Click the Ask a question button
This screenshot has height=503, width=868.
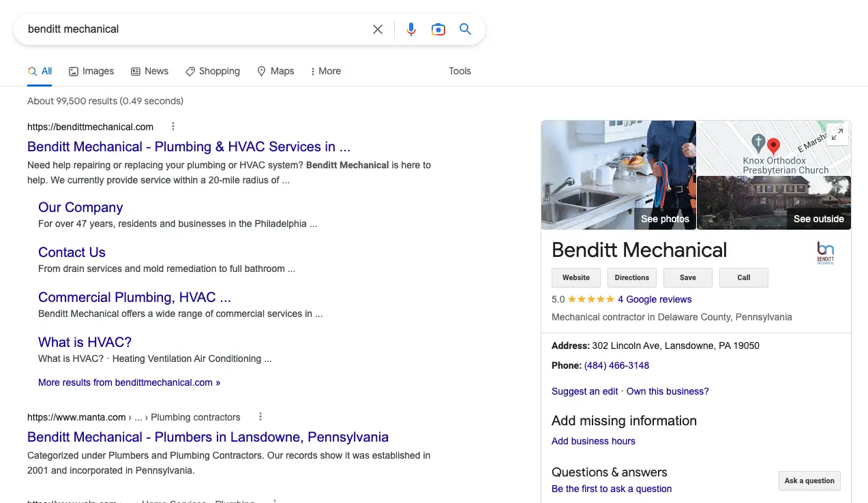pyautogui.click(x=809, y=481)
